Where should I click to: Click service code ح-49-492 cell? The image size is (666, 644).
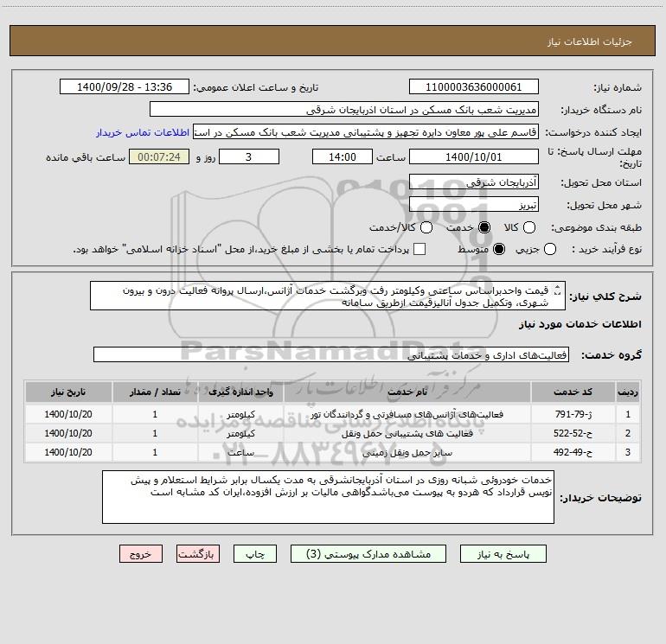click(x=573, y=452)
